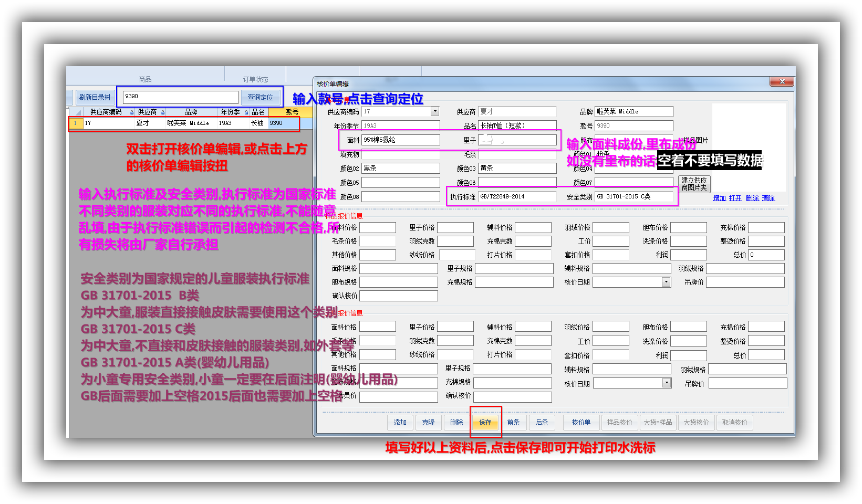Click the 增加 add picture link
Image resolution: width=862 pixels, height=504 pixels.
[719, 198]
